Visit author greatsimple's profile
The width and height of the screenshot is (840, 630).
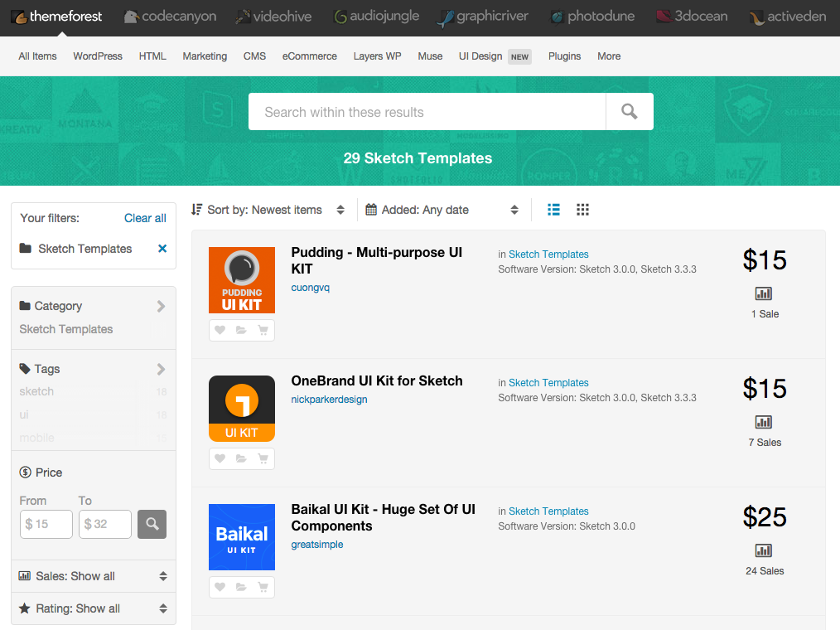(x=317, y=545)
